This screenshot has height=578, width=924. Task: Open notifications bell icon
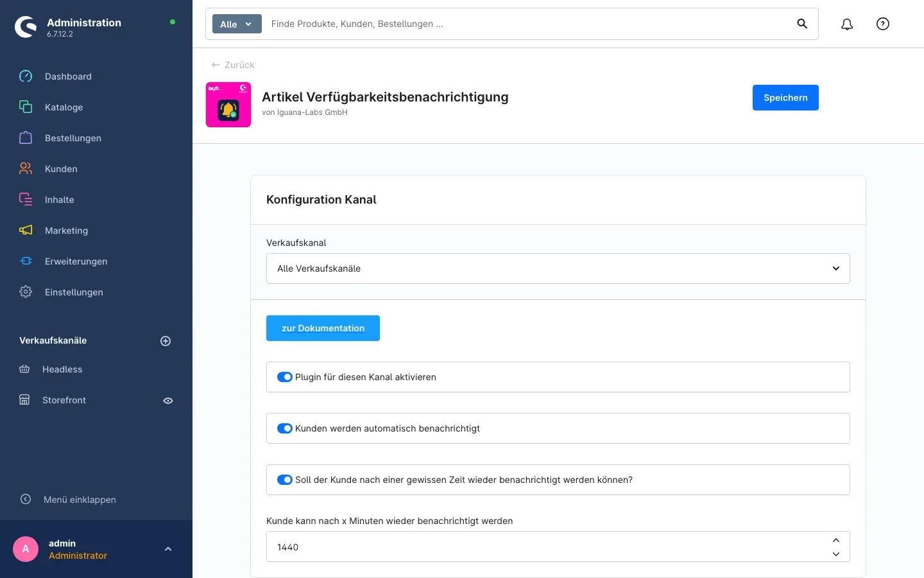click(x=847, y=24)
